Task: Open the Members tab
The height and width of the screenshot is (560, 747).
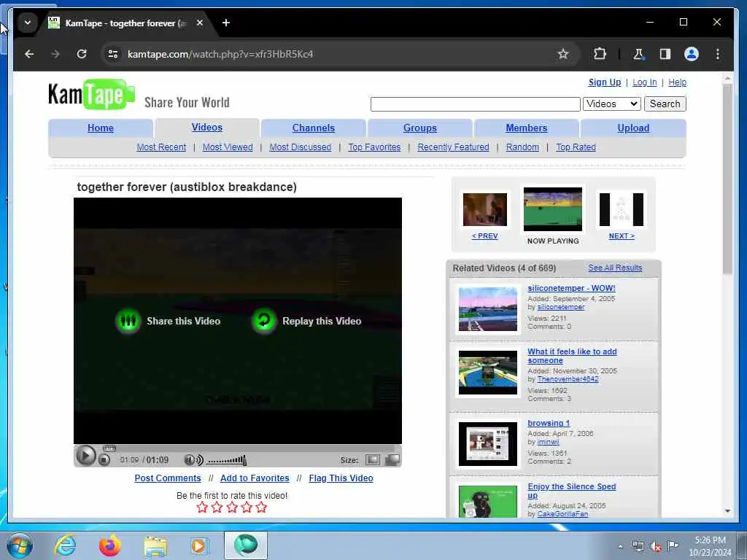Action: 527,128
